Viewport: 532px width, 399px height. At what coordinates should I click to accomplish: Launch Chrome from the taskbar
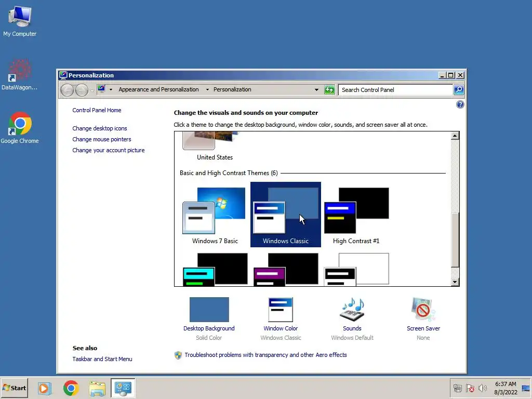point(71,388)
